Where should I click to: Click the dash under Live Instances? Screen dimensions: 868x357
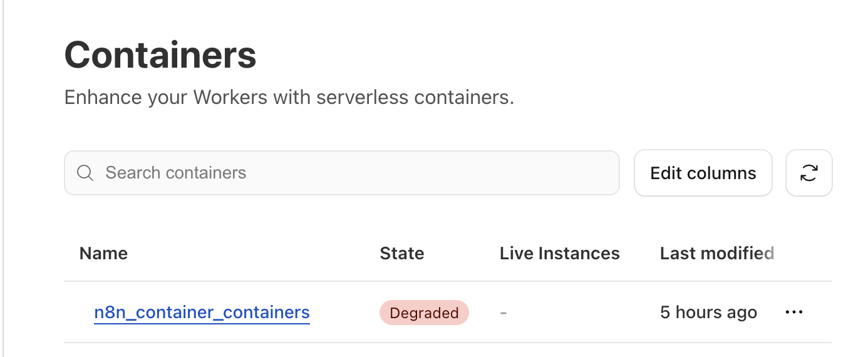point(503,312)
